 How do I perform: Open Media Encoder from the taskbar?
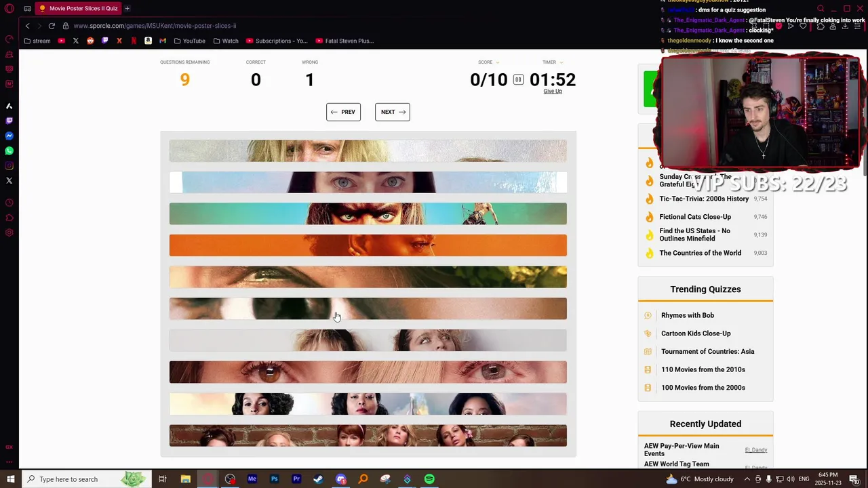point(252,479)
